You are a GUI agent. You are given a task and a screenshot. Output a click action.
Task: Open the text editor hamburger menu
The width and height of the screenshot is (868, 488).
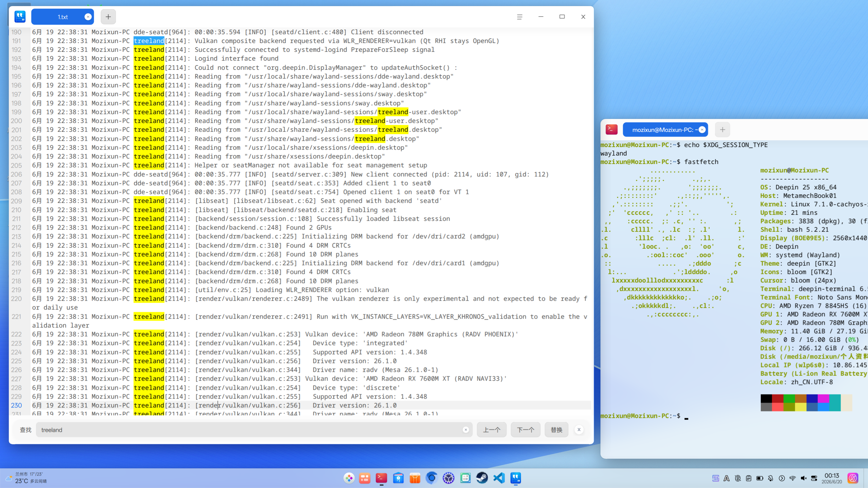(519, 17)
